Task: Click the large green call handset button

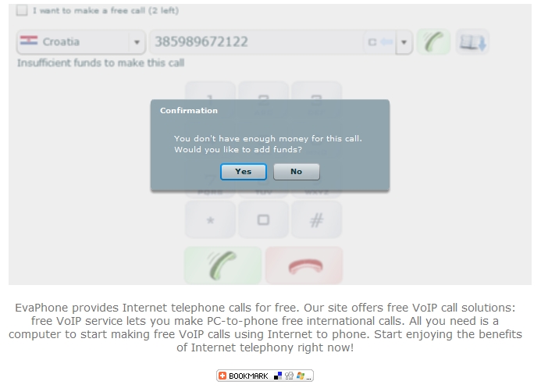Action: [223, 265]
